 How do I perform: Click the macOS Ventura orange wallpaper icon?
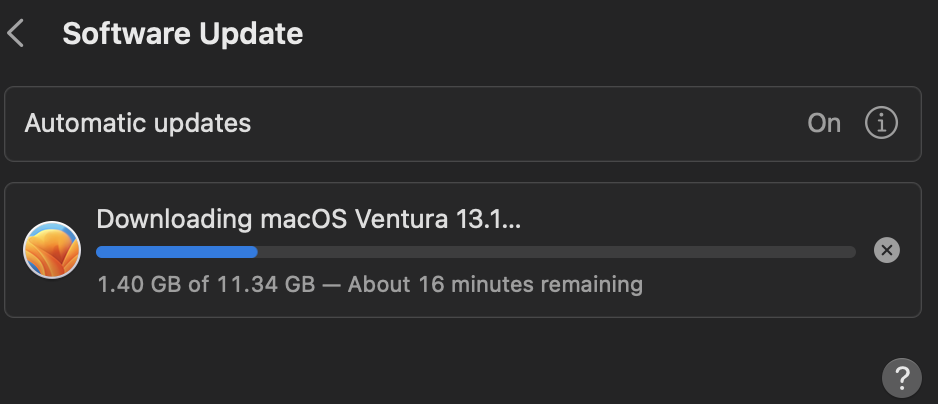tap(52, 250)
